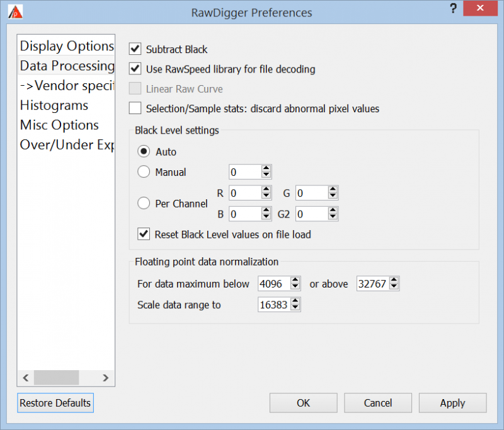Screen dimensions: 504x430
Task: Switch to Misc Options page
Action: tap(67, 125)
